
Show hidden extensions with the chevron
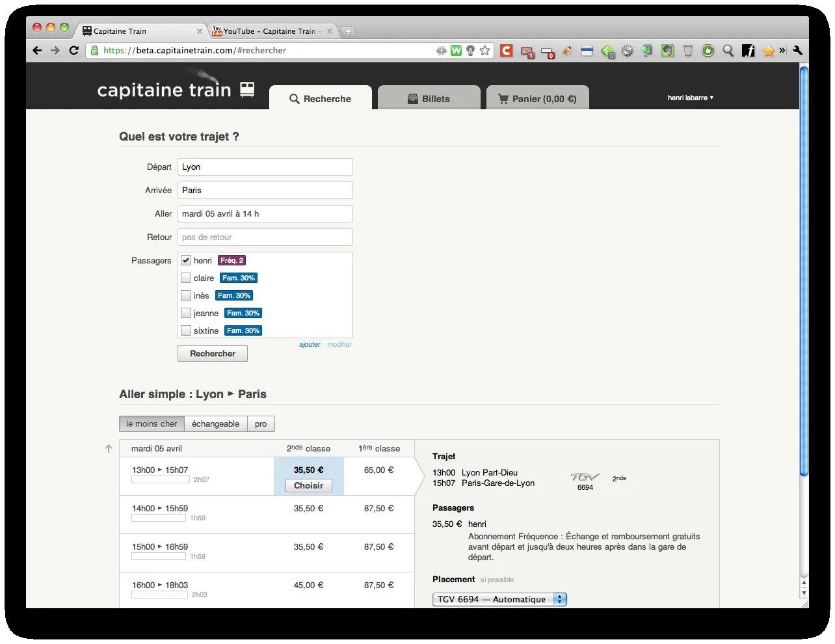tap(782, 50)
